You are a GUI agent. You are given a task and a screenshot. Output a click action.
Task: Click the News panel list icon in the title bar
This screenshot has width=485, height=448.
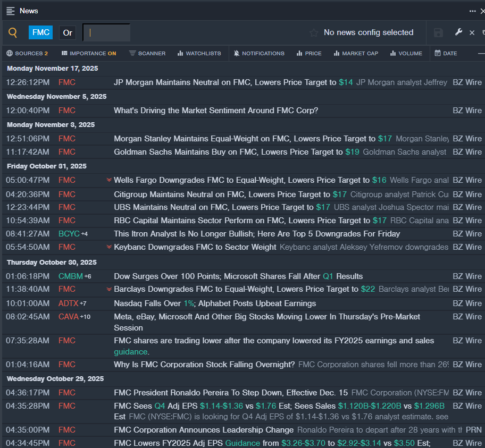11,11
